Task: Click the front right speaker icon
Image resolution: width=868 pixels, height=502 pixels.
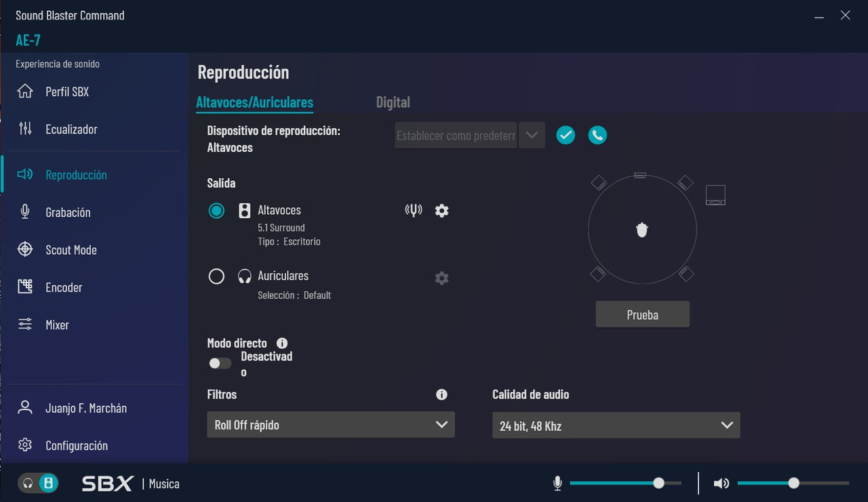Action: click(x=686, y=182)
